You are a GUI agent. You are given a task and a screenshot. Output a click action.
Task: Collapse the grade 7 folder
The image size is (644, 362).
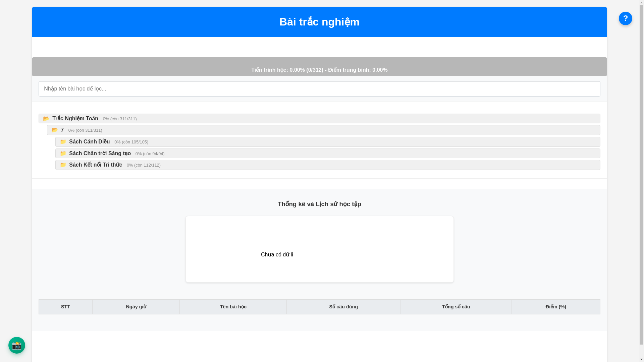pos(323,130)
